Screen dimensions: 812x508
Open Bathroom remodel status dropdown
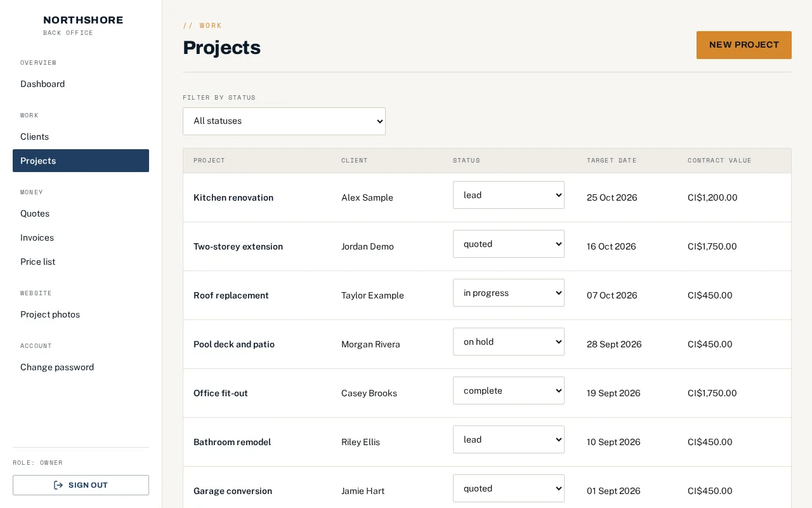509,439
